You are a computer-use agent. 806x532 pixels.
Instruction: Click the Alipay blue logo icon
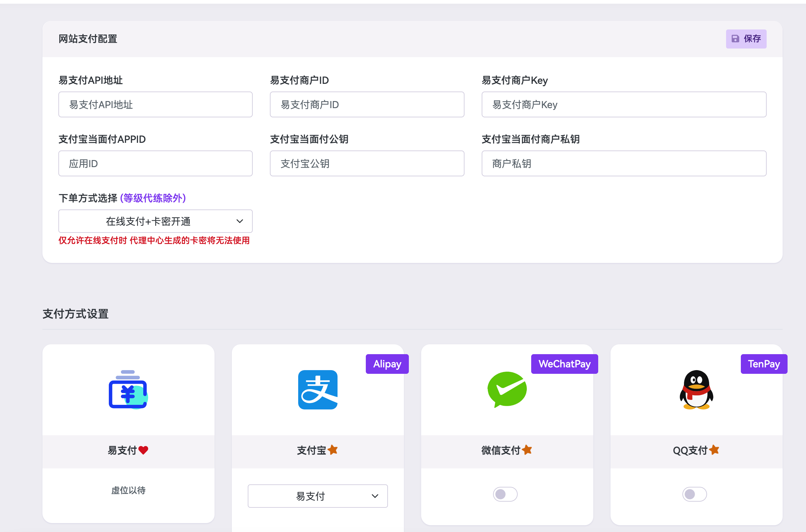pos(318,389)
